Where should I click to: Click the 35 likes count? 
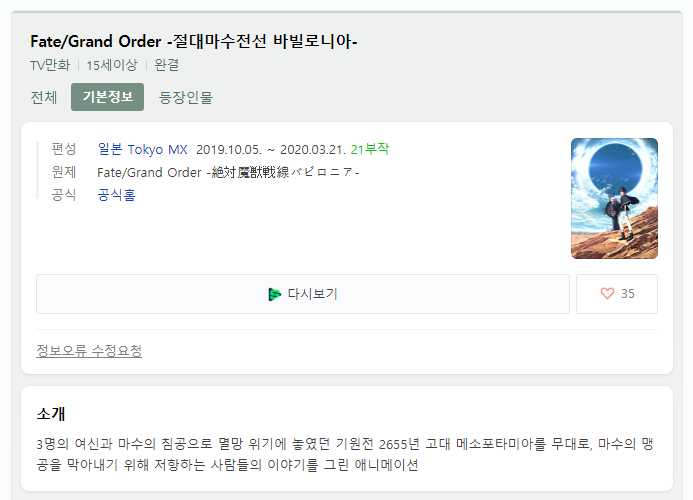coord(628,294)
